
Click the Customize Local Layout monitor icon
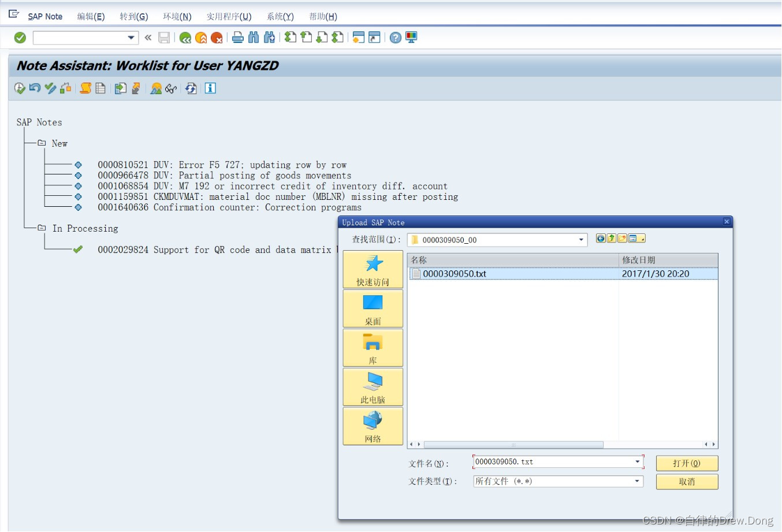[x=411, y=38]
